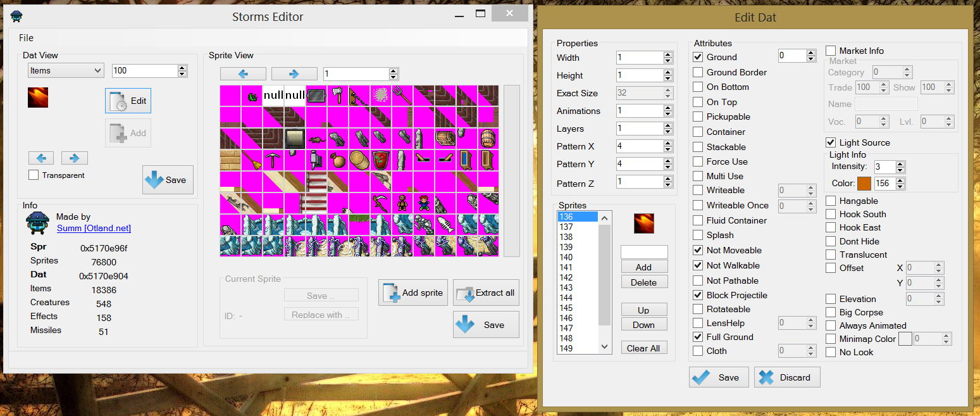Toggle the Block Projectile checkbox
Screen dimensions: 980x416
tap(698, 295)
